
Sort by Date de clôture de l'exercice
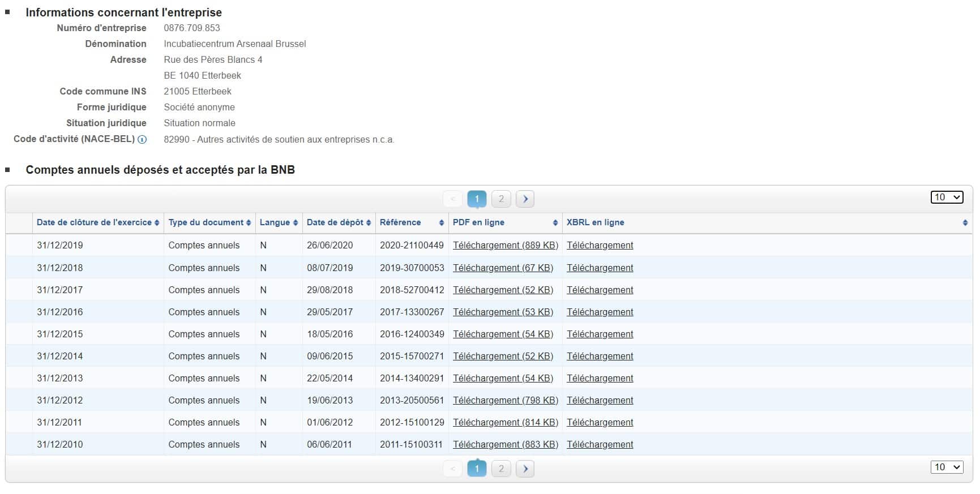point(157,223)
